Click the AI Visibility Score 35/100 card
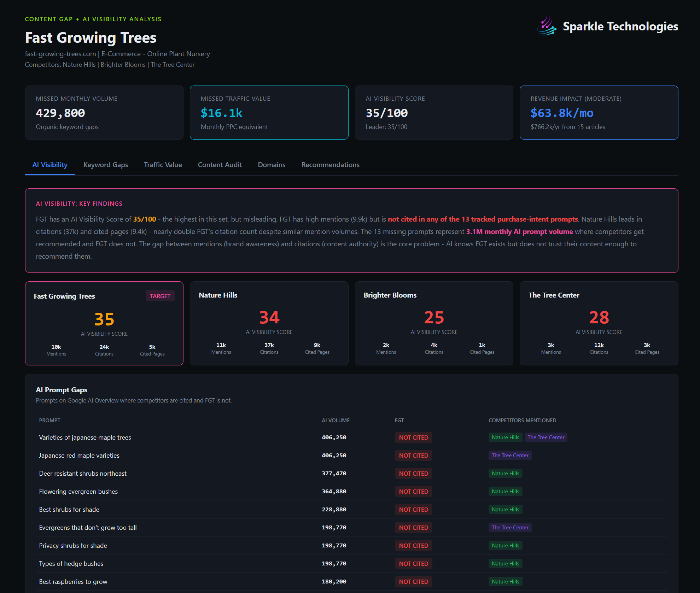 tap(434, 112)
